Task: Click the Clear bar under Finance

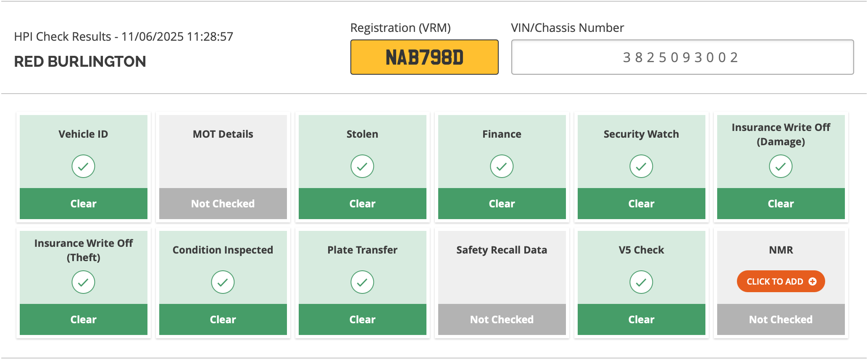Action: coord(502,204)
